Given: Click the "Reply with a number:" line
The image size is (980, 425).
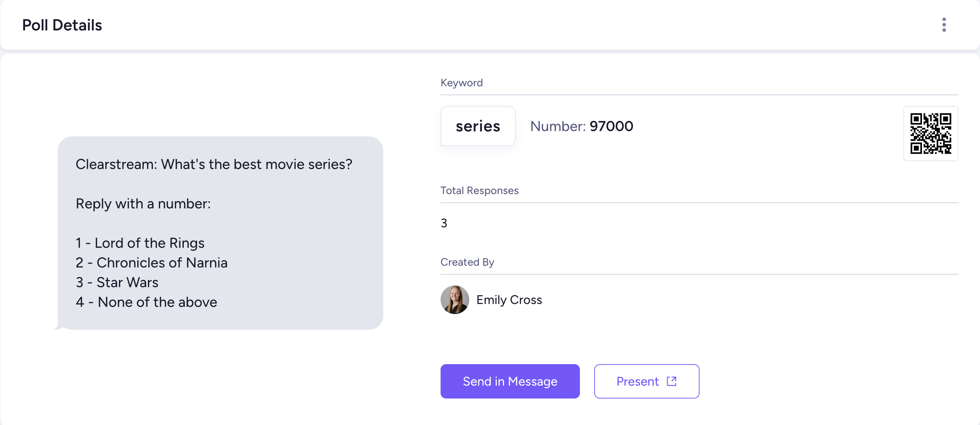Looking at the screenshot, I should pyautogui.click(x=143, y=204).
